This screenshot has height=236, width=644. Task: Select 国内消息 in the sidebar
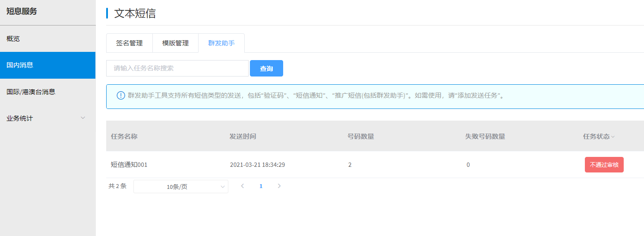(47, 65)
